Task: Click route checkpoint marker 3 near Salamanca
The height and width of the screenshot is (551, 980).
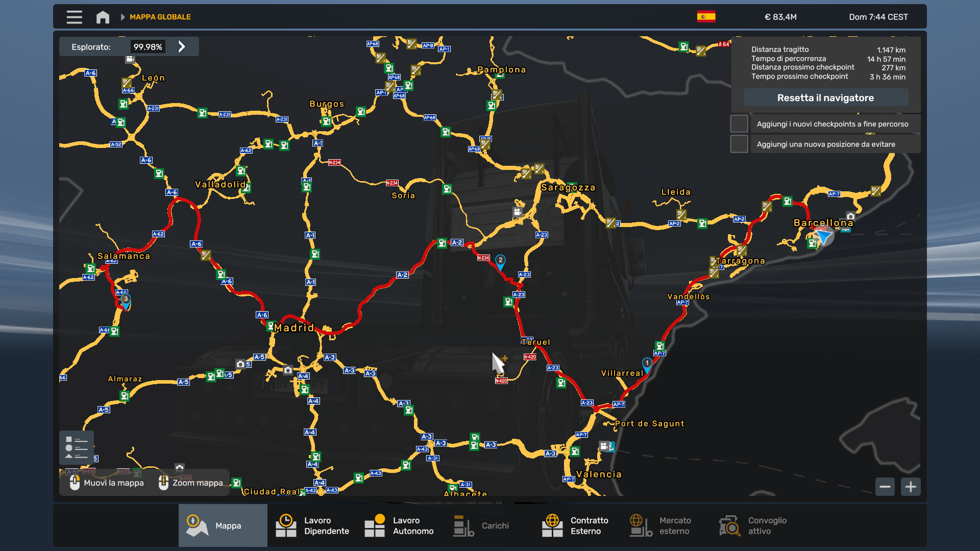Action: (126, 302)
